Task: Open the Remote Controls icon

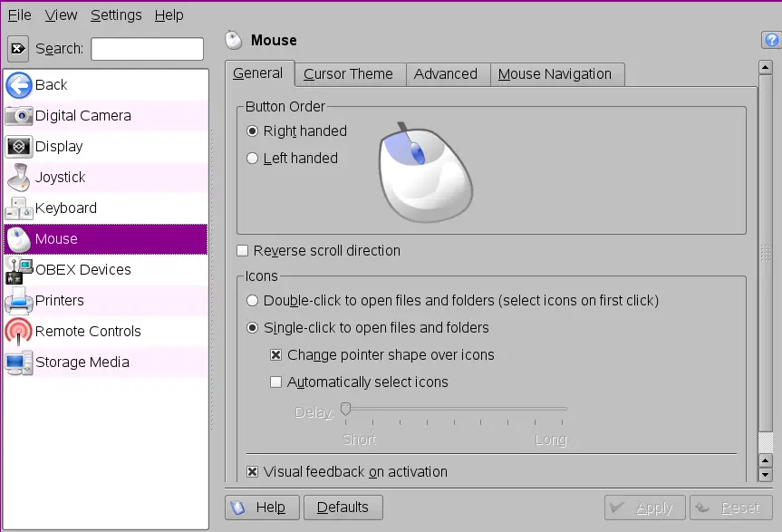Action: pyautogui.click(x=19, y=332)
